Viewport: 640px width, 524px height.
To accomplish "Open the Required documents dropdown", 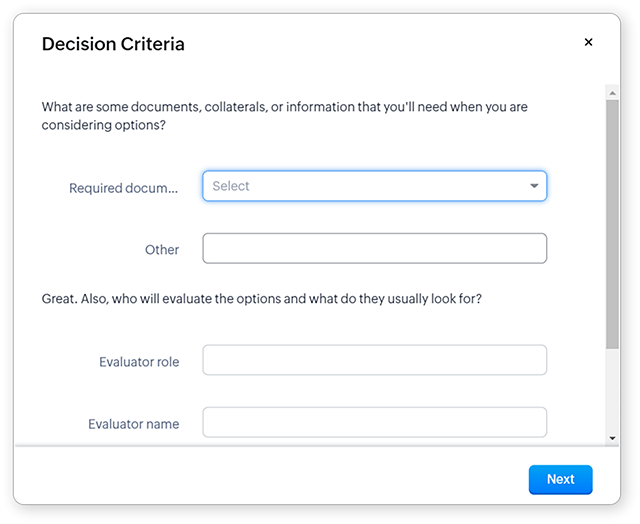I will tap(374, 186).
